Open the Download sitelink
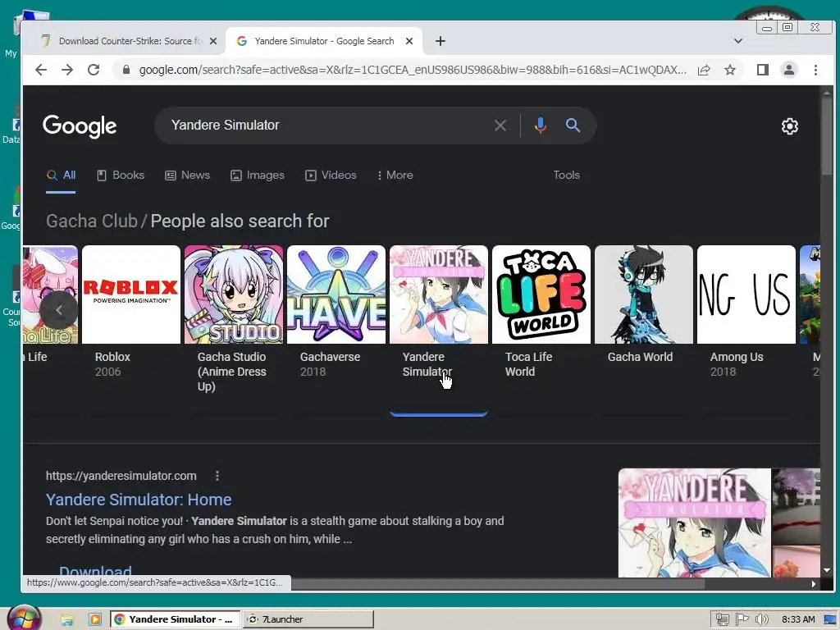 (x=95, y=571)
